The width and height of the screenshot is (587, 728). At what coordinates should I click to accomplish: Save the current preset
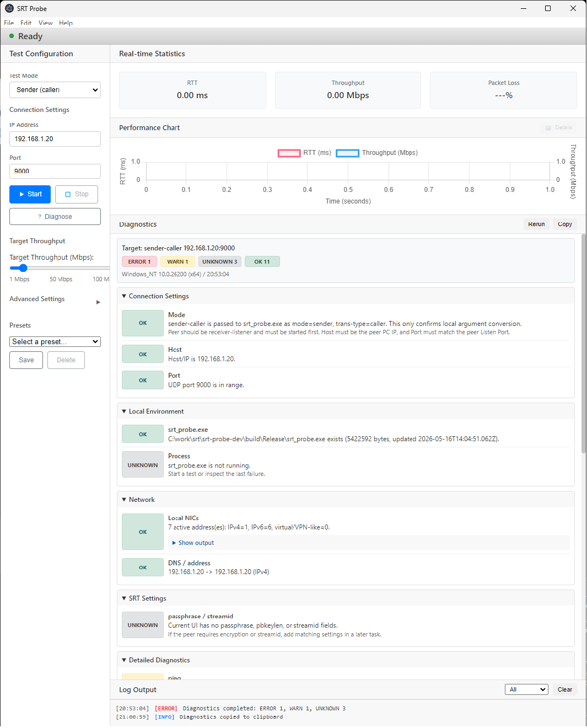26,360
